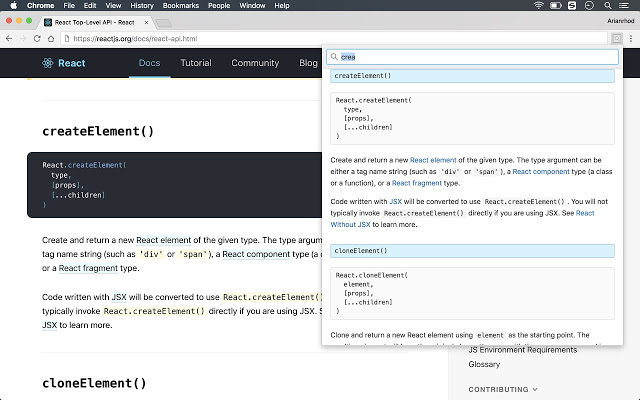Click the Wi-Fi status icon
Viewport: 640px width, 400px height.
[539, 5]
